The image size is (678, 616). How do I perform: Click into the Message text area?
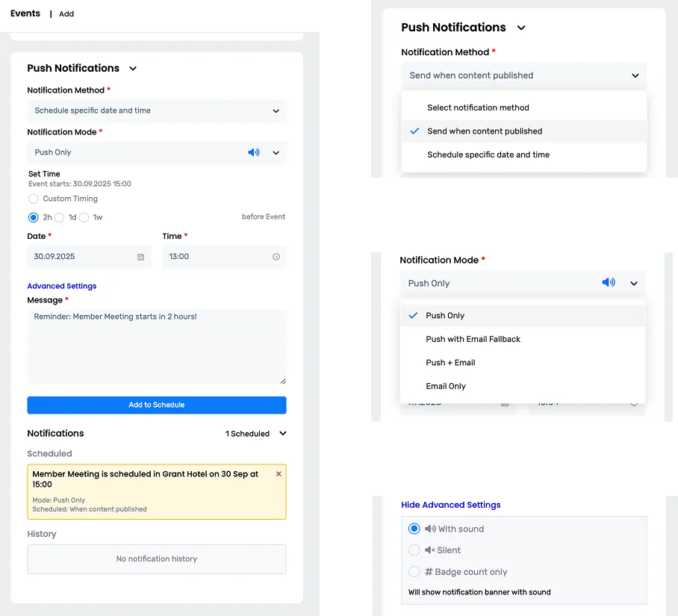click(x=157, y=347)
